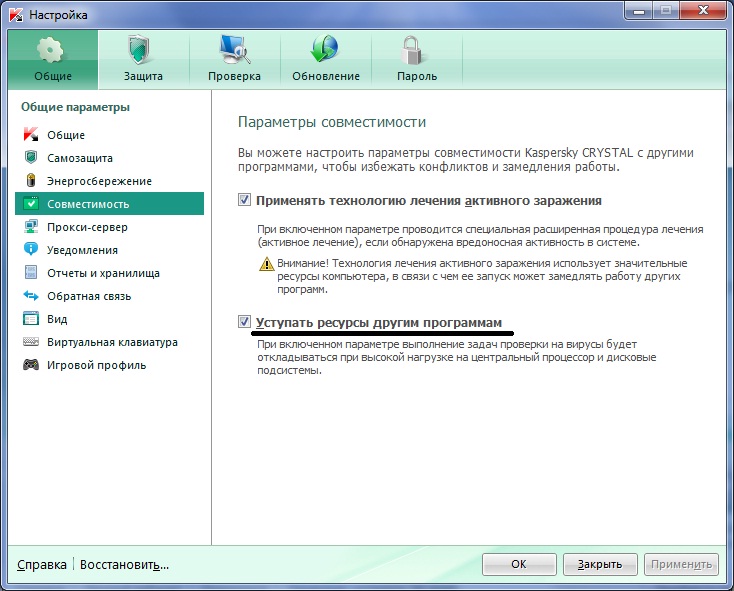The image size is (734, 591).
Task: Click the shield icon of Защита tab
Action: (139, 50)
